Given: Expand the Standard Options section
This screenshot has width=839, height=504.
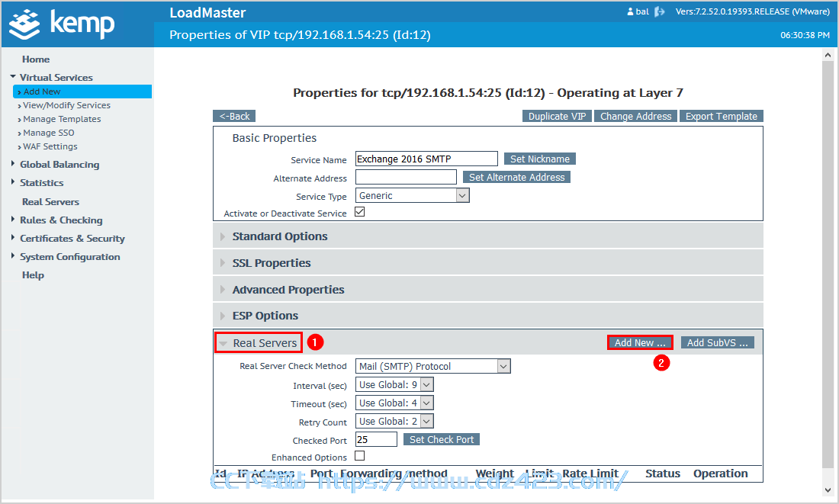Looking at the screenshot, I should coord(488,236).
